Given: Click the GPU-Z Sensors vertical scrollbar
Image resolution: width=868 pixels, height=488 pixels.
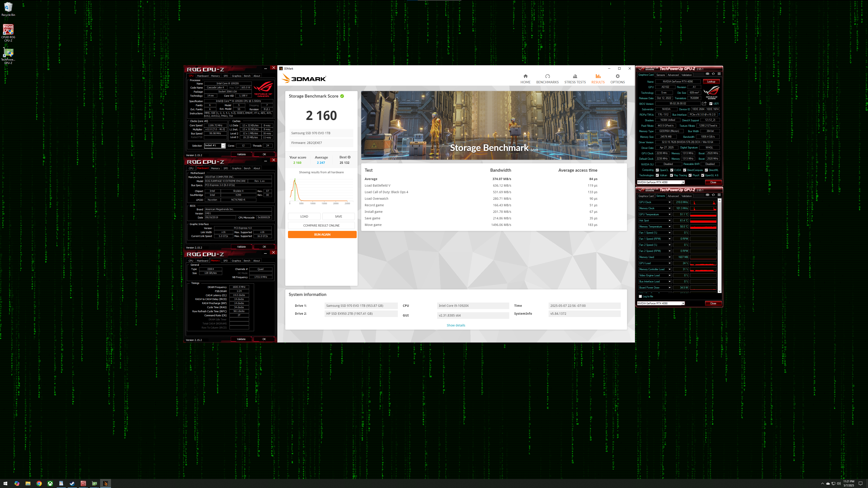Looking at the screenshot, I should click(x=719, y=246).
